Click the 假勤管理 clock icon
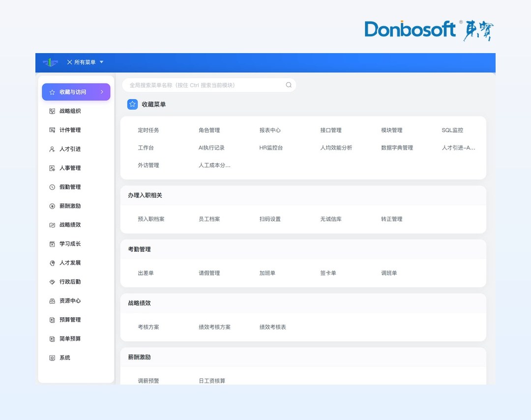This screenshot has height=420, width=531. (52, 187)
